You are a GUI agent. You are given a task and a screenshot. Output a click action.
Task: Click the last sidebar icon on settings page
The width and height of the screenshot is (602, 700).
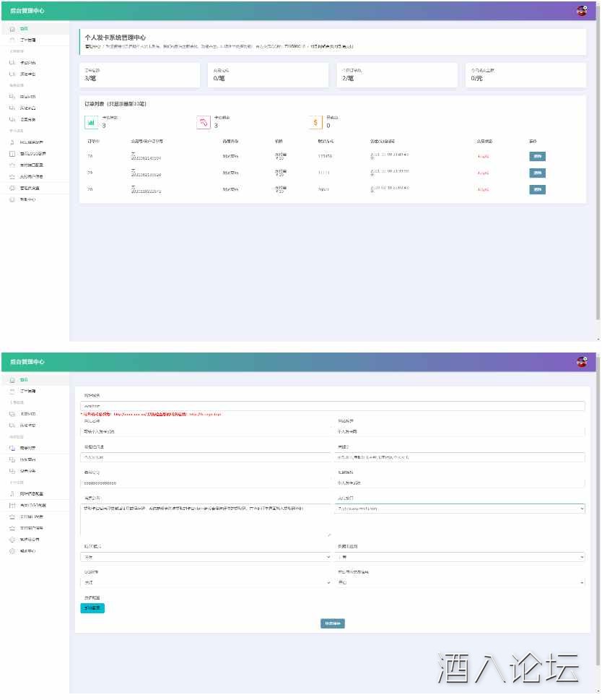pyautogui.click(x=12, y=551)
